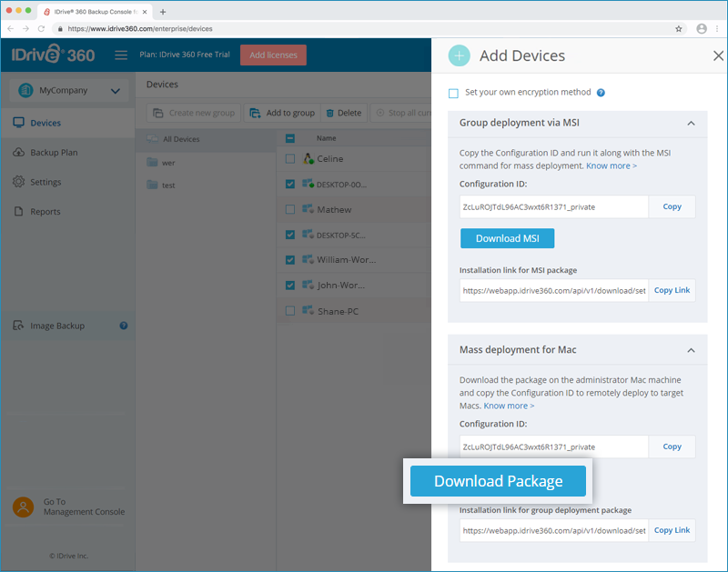Open Settings in the sidebar
The width and height of the screenshot is (728, 572).
[67, 182]
